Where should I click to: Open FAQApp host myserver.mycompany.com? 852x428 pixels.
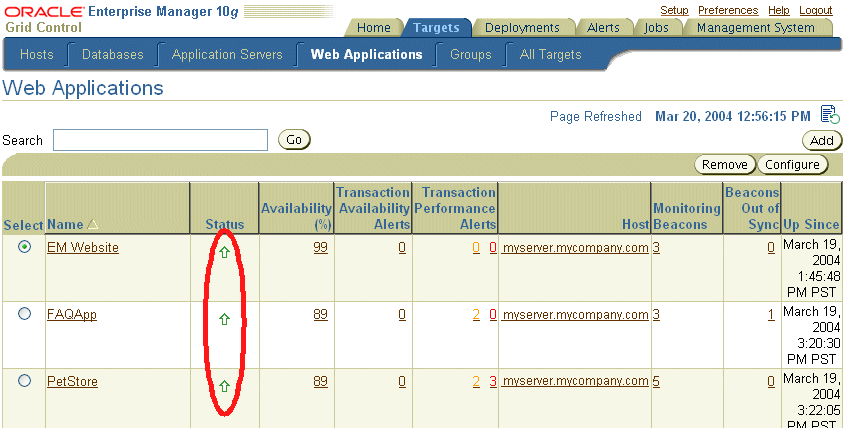pyautogui.click(x=575, y=315)
